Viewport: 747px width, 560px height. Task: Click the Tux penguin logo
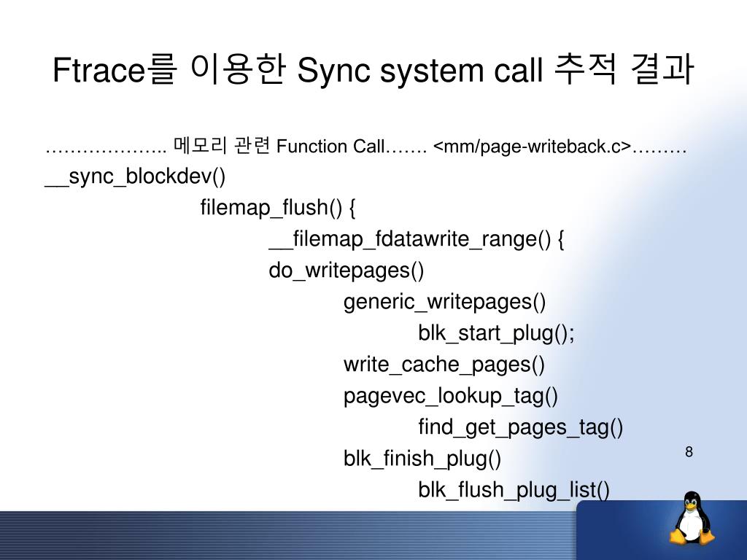point(692,518)
